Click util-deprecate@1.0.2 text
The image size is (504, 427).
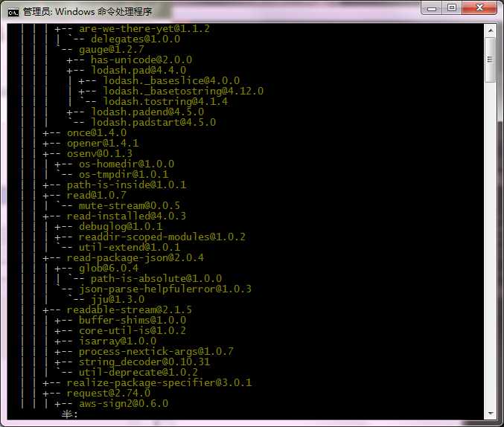138,373
